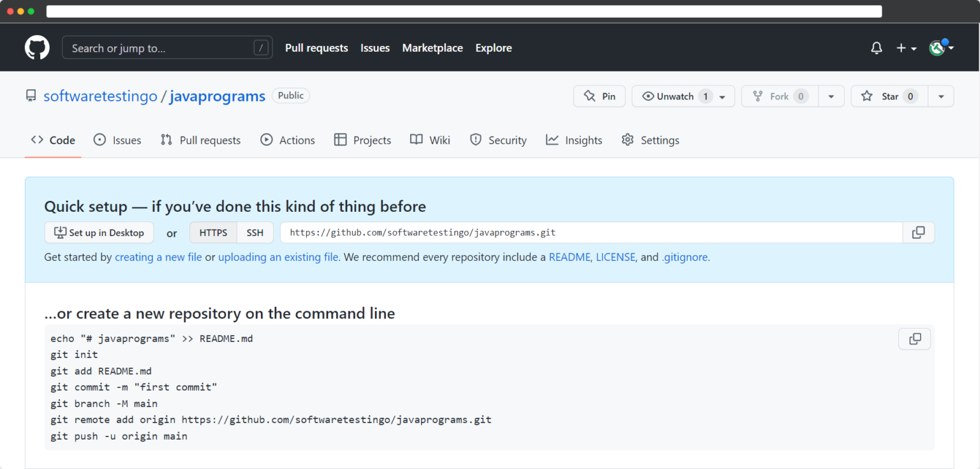The width and height of the screenshot is (980, 469).
Task: Pin the javaprograms repository
Action: (599, 96)
